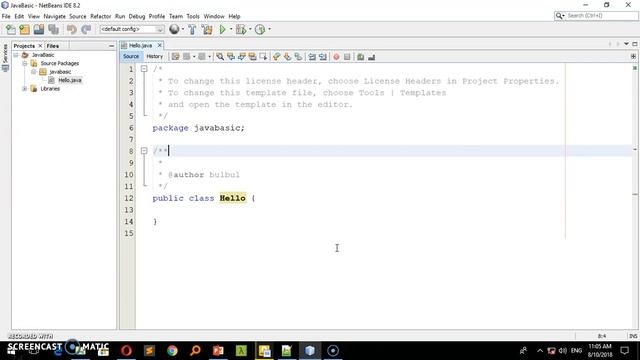Click the Stop Macro Recording icon
This screenshot has height=360, width=640.
(347, 57)
